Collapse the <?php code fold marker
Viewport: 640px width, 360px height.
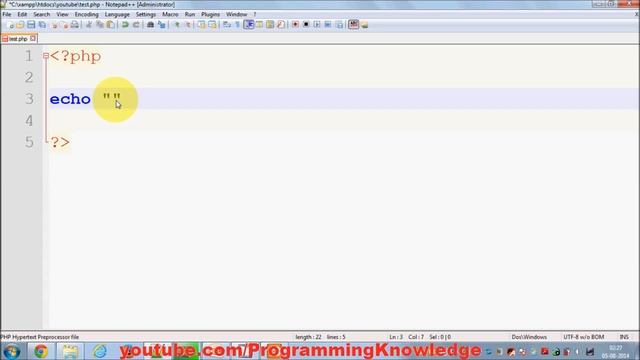click(x=46, y=56)
